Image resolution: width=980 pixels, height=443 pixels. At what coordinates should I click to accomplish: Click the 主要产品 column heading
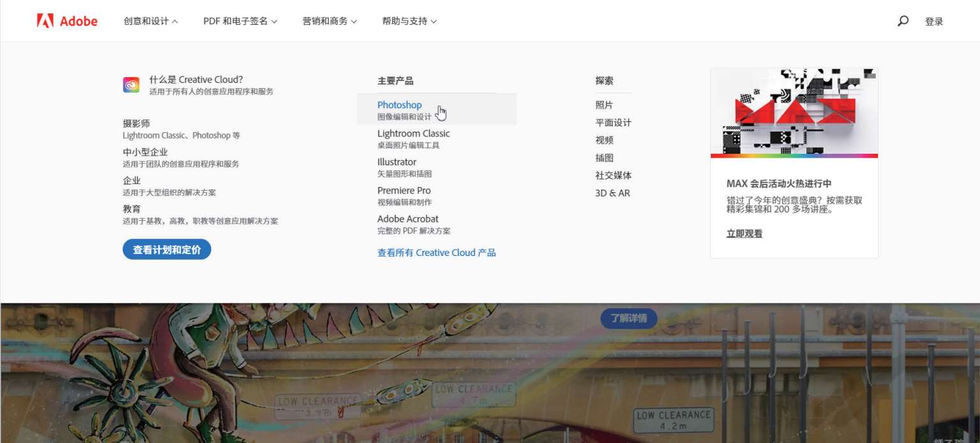(x=395, y=80)
